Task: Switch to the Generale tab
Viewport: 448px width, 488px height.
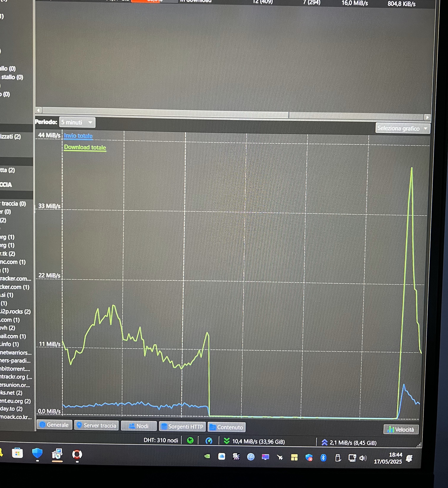Action: coord(54,425)
